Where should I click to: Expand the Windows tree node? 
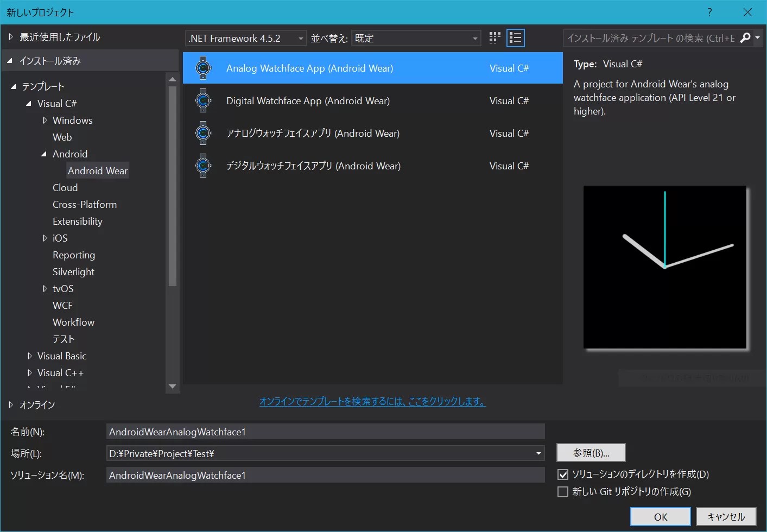(45, 120)
